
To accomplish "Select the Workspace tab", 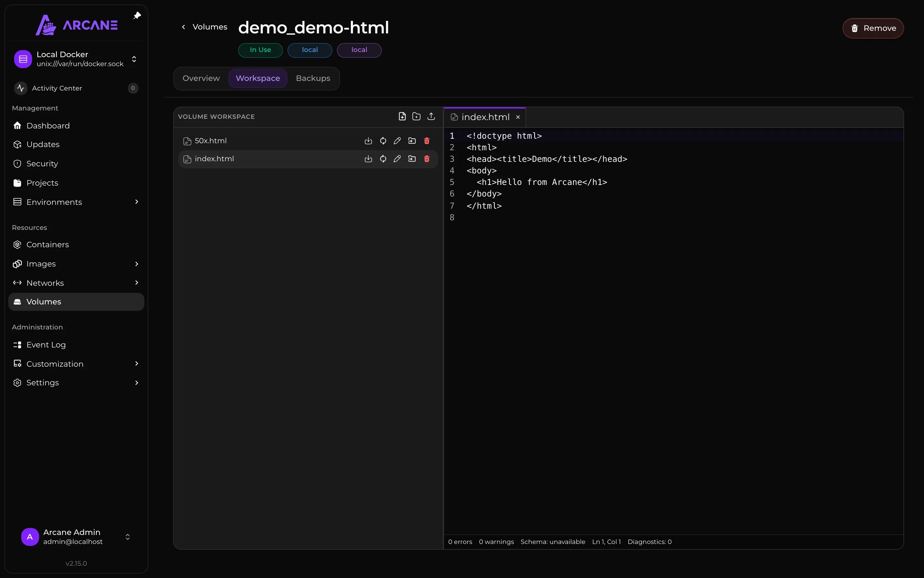I will [258, 78].
